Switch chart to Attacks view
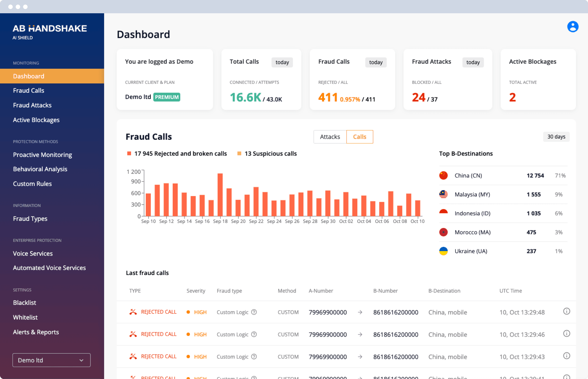The width and height of the screenshot is (588, 379). (x=330, y=137)
